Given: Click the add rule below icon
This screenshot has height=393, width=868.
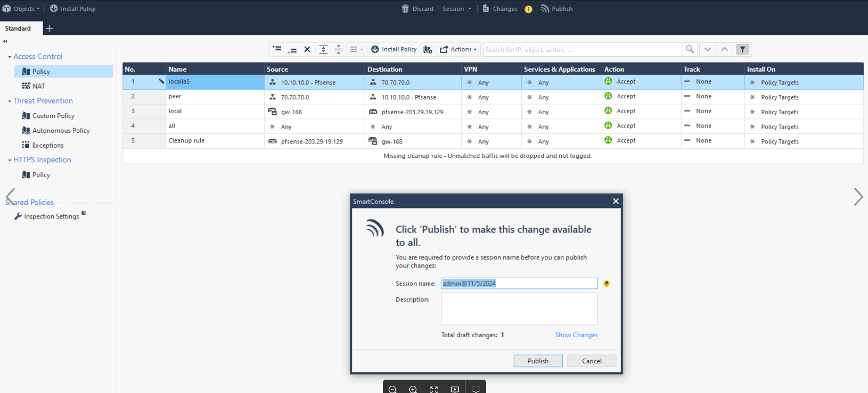Looking at the screenshot, I should click(x=292, y=50).
